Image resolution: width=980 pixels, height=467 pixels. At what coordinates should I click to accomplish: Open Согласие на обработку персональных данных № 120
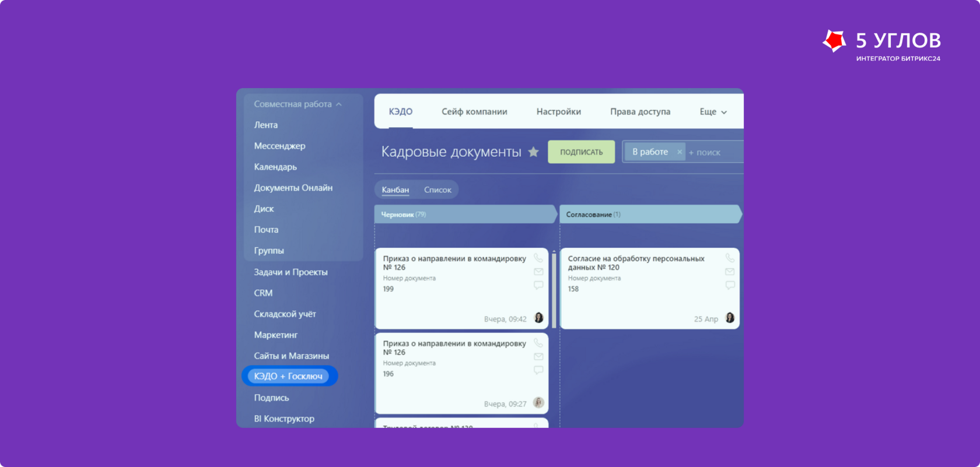pos(650,289)
